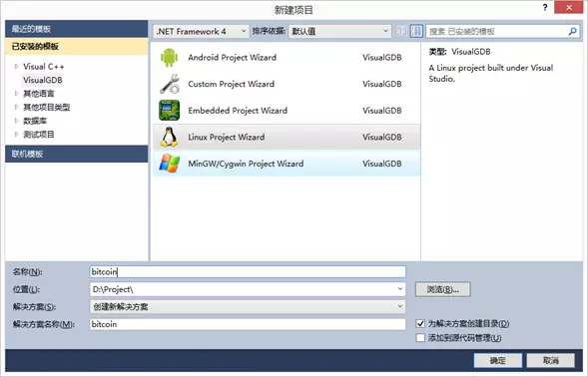588x377 pixels.
Task: Click 测试项目 tree item label
Action: point(39,135)
